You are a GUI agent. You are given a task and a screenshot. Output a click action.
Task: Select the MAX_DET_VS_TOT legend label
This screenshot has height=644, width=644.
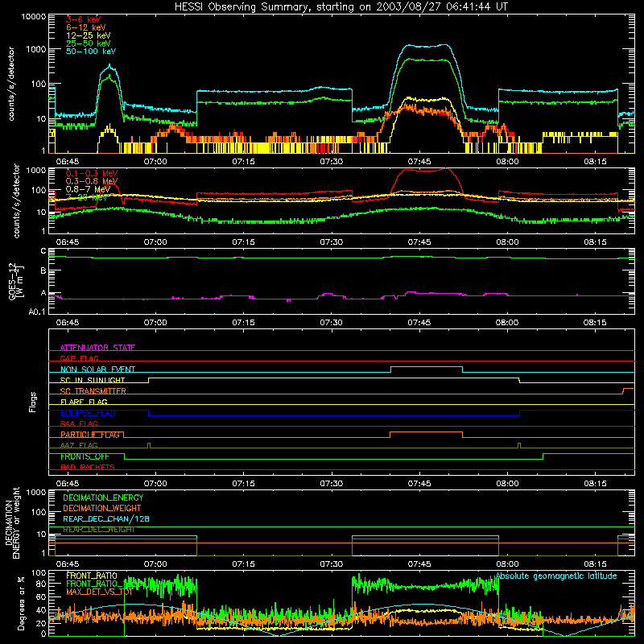pos(99,592)
